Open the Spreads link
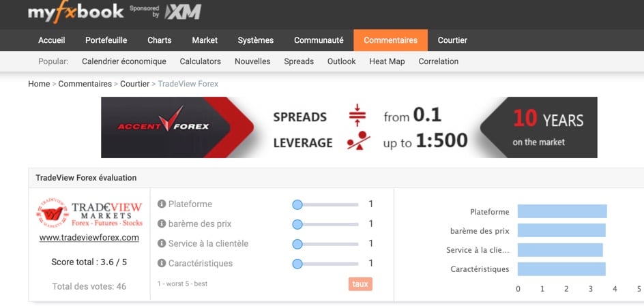644x306 pixels. (299, 61)
